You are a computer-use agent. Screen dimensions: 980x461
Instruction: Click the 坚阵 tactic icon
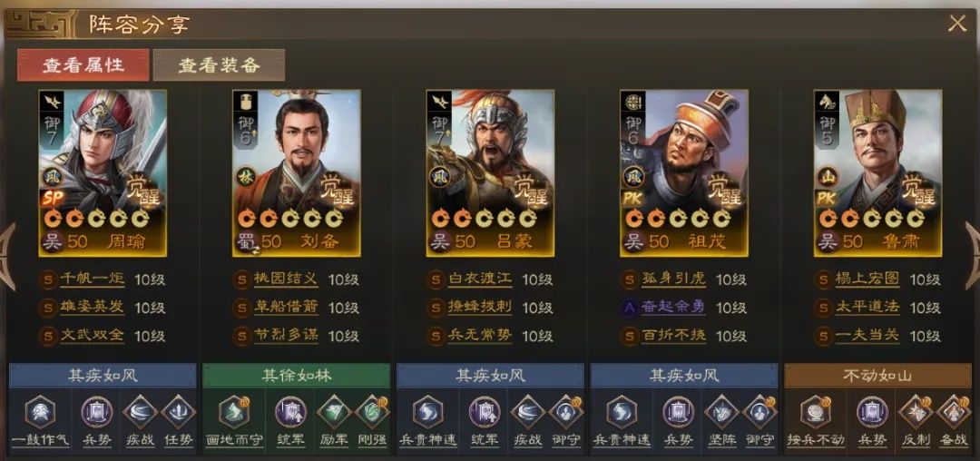(722, 413)
